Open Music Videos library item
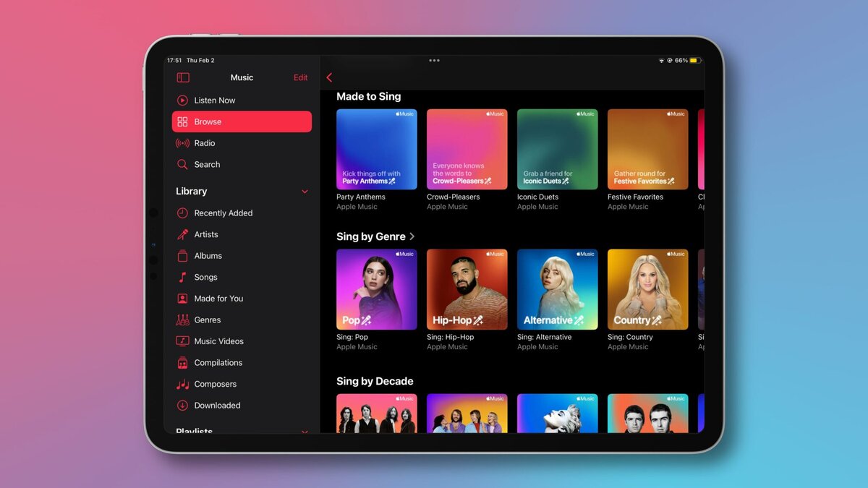Screen dimensions: 868x488 (x=242, y=341)
